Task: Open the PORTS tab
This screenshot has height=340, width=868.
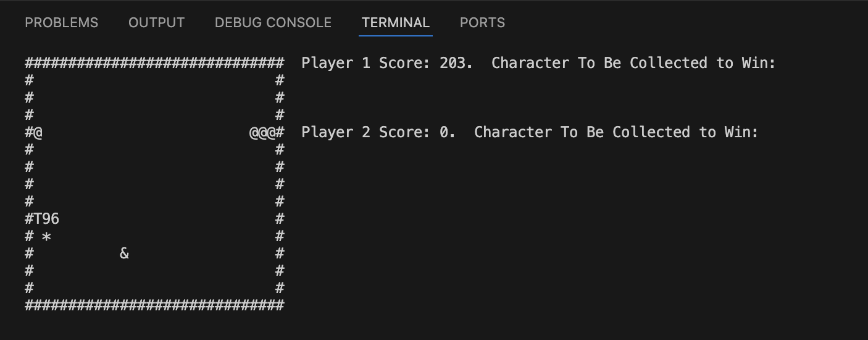Action: tap(482, 23)
